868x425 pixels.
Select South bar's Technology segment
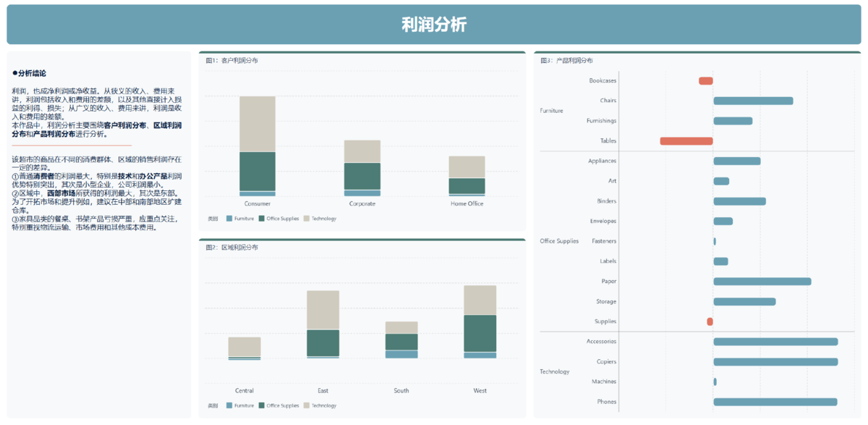(401, 327)
